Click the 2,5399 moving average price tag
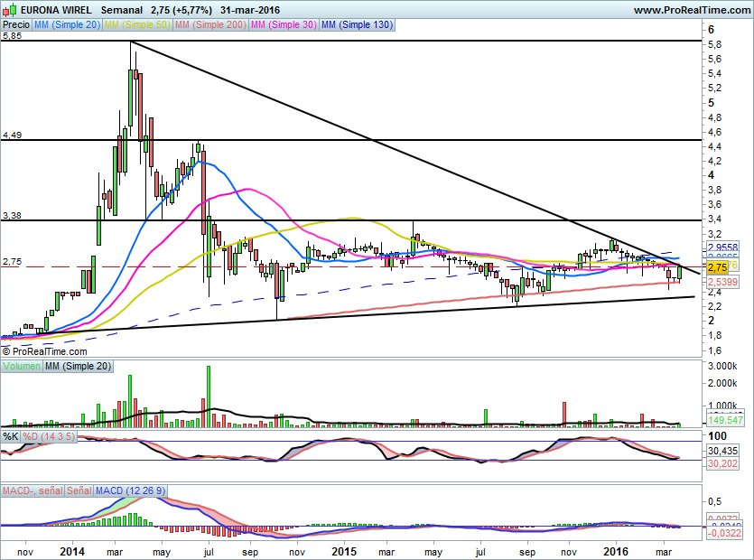Image resolution: width=754 pixels, height=560 pixels. (722, 282)
